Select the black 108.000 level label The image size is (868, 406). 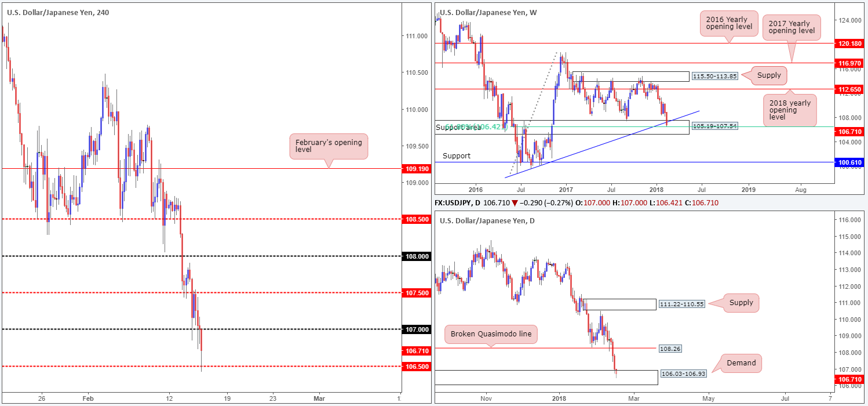pyautogui.click(x=415, y=256)
